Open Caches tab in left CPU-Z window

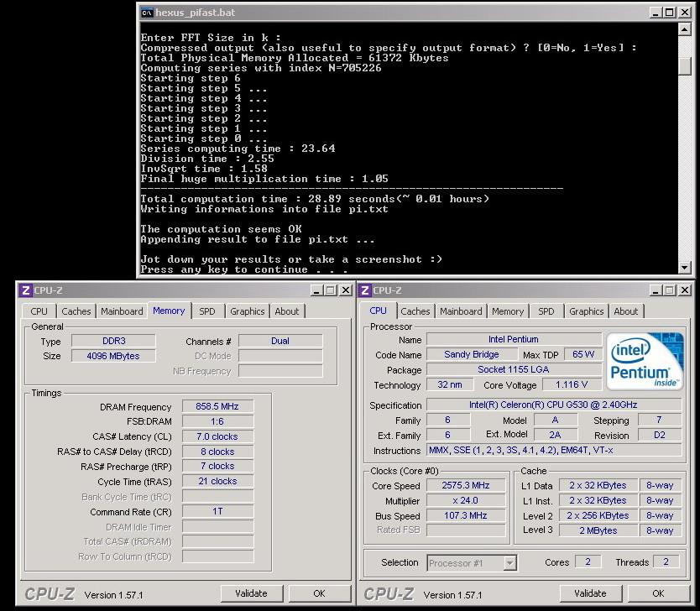76,311
